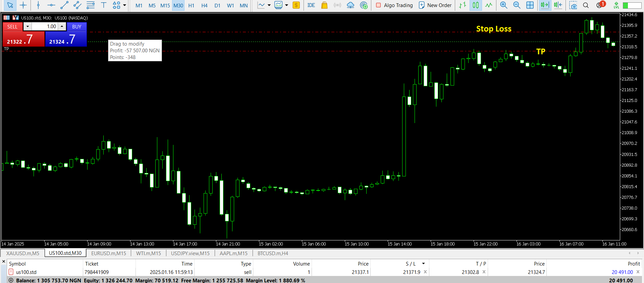
Task: Toggle Algo Trading on
Action: tap(394, 5)
